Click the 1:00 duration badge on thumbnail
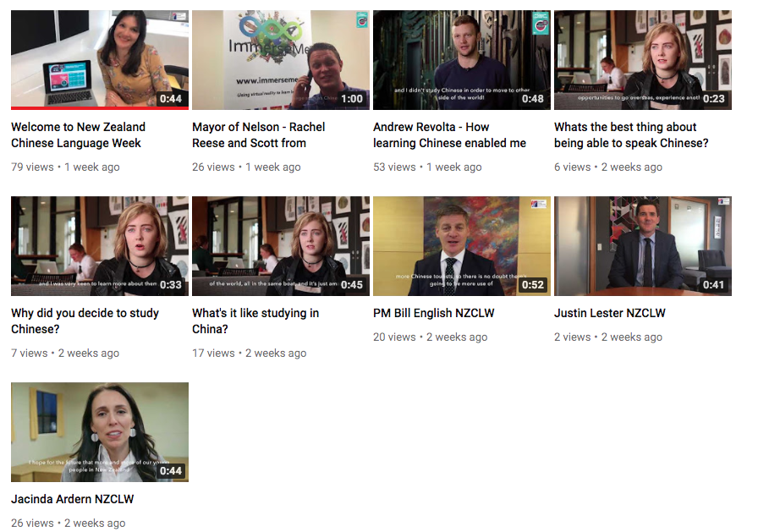This screenshot has width=758, height=532. pyautogui.click(x=351, y=99)
